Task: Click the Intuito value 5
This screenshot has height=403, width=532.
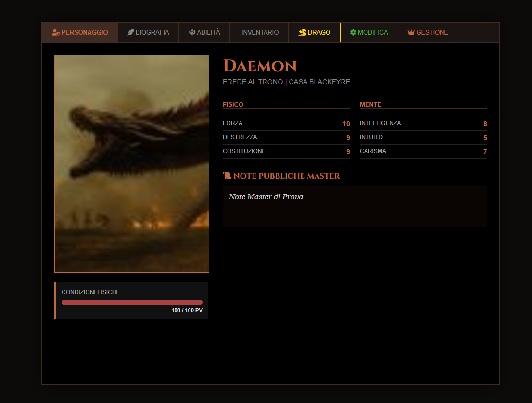Action: click(485, 138)
